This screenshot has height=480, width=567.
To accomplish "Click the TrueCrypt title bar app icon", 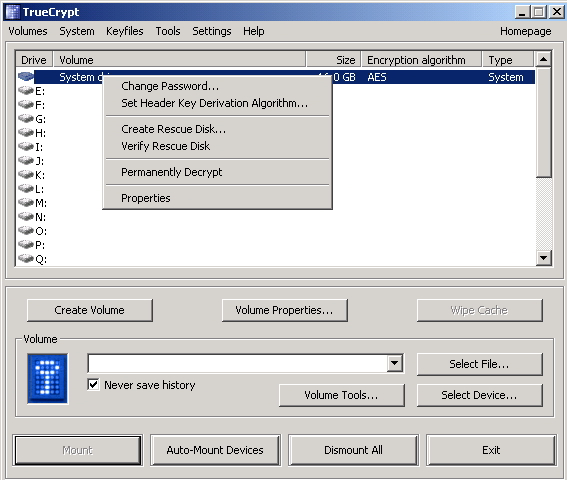I will pos(13,12).
